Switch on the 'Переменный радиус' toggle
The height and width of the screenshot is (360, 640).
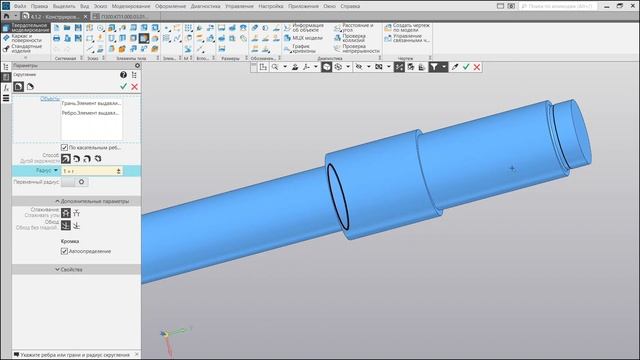coord(74,182)
